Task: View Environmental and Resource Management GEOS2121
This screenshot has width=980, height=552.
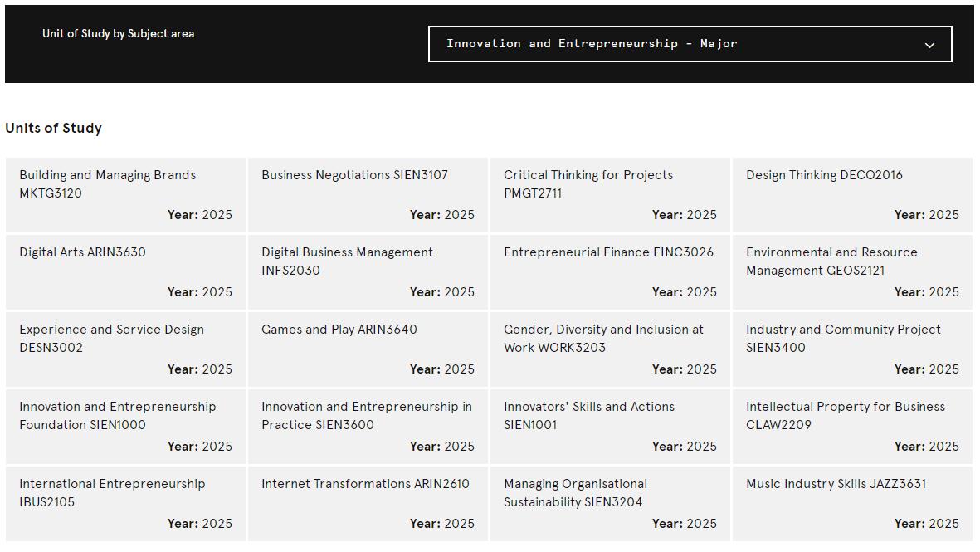Action: (852, 272)
